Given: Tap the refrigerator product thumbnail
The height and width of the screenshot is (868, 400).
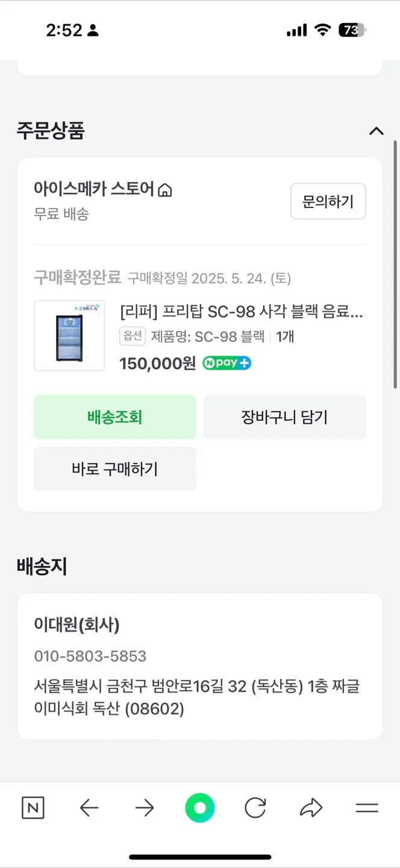Looking at the screenshot, I should (69, 335).
